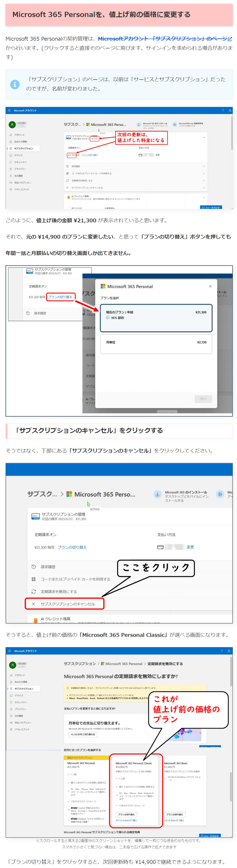Click green avatar circle in first screenshot
This screenshot has height=868, width=237.
(x=12, y=125)
